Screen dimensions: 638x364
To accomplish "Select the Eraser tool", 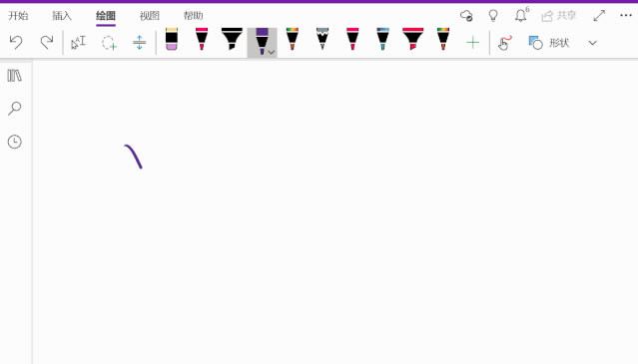I will coord(172,39).
